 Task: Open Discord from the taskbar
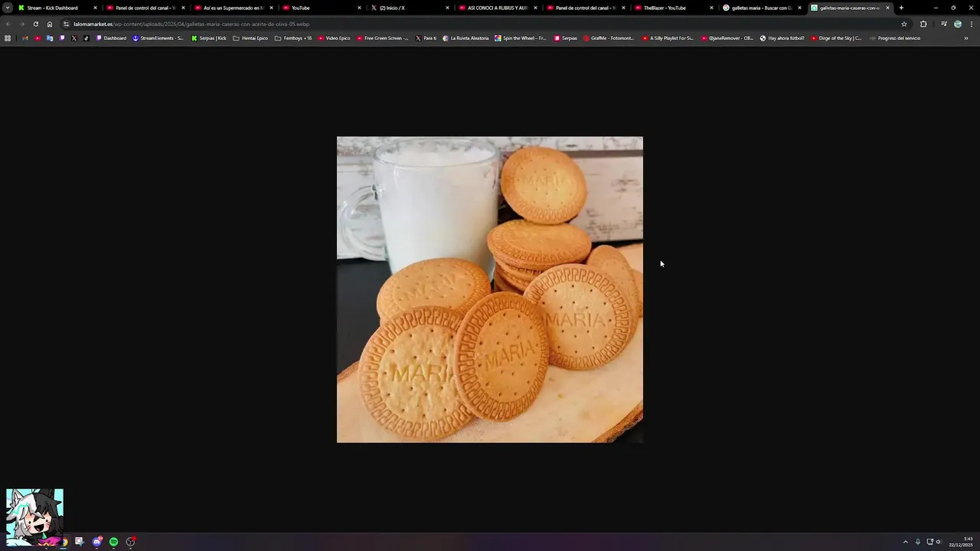point(96,542)
